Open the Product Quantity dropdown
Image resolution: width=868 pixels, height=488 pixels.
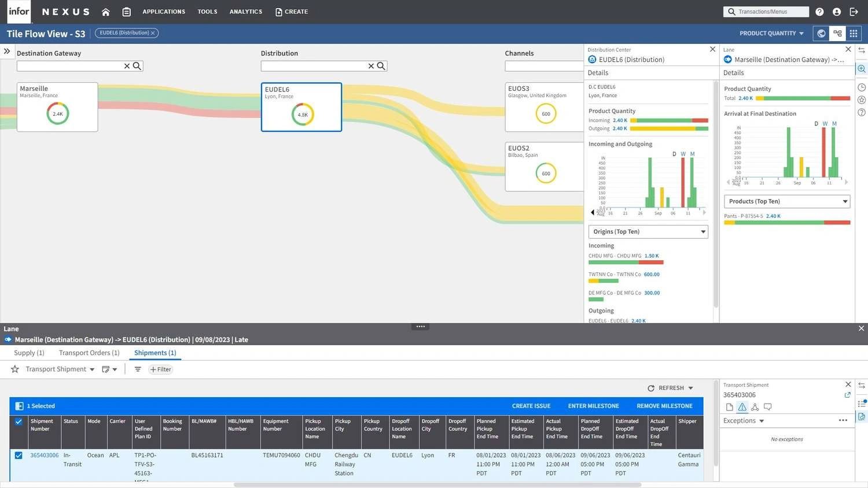[771, 34]
